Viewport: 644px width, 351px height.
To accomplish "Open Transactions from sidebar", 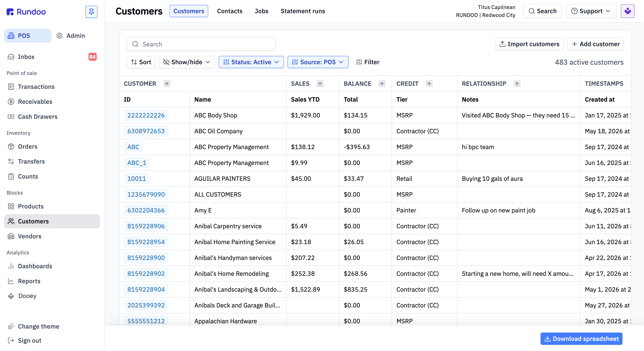I will coord(52,87).
